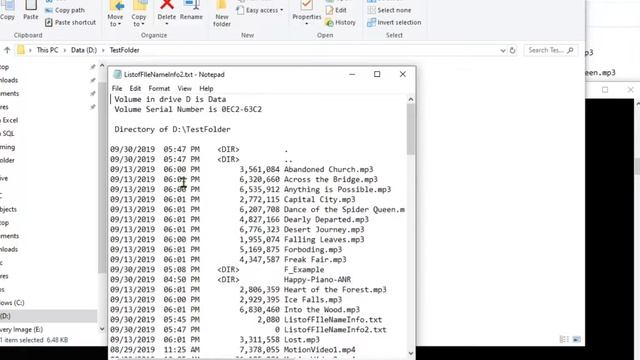
Task: Click the magnifier icon in search box
Action: 570,50
